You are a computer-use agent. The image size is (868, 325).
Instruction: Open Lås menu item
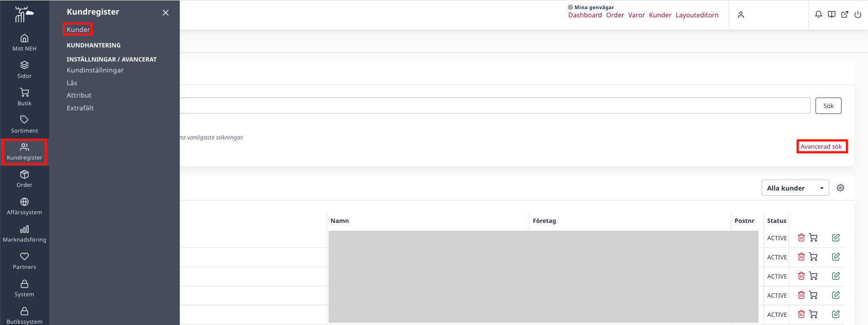click(x=72, y=83)
